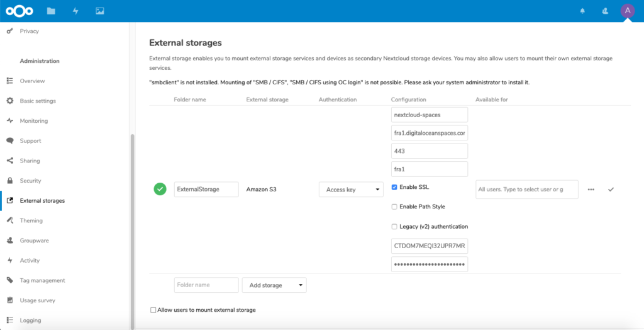Screen dimensions: 644x330
Task: Click the External storages sidebar icon
Action: click(x=10, y=201)
